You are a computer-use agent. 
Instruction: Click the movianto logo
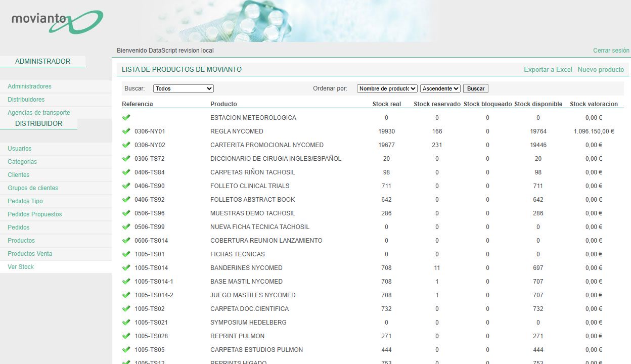pyautogui.click(x=57, y=22)
